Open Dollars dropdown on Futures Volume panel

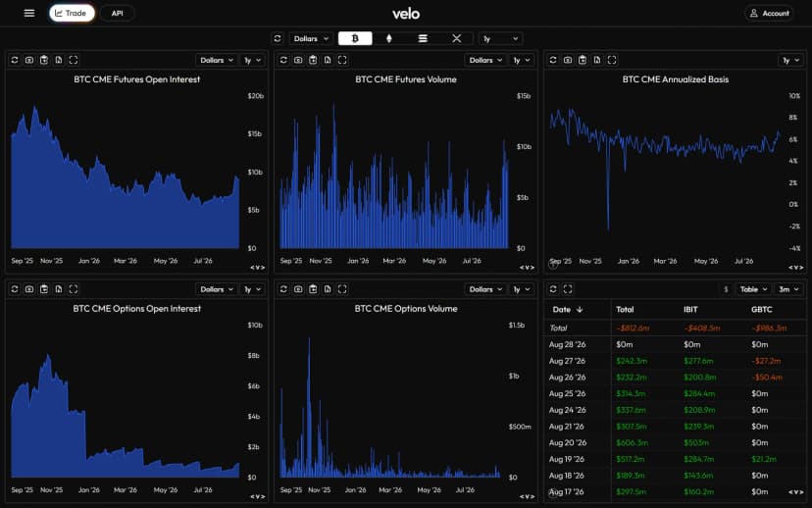point(485,60)
